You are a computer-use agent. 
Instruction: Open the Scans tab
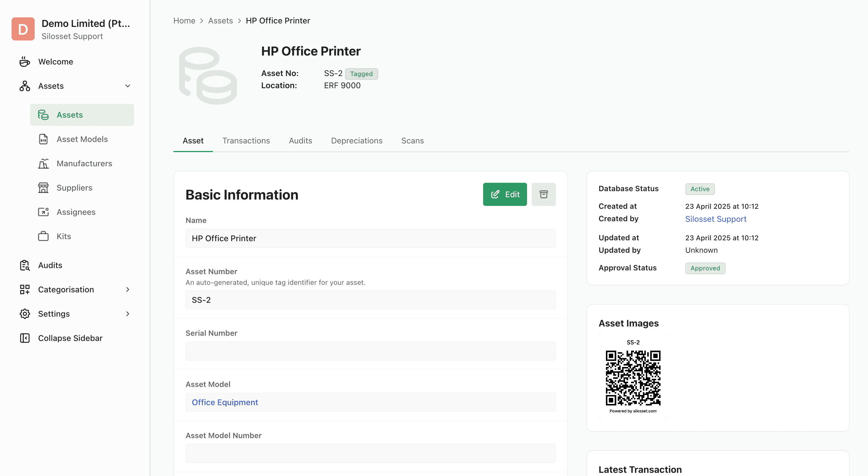click(x=412, y=141)
